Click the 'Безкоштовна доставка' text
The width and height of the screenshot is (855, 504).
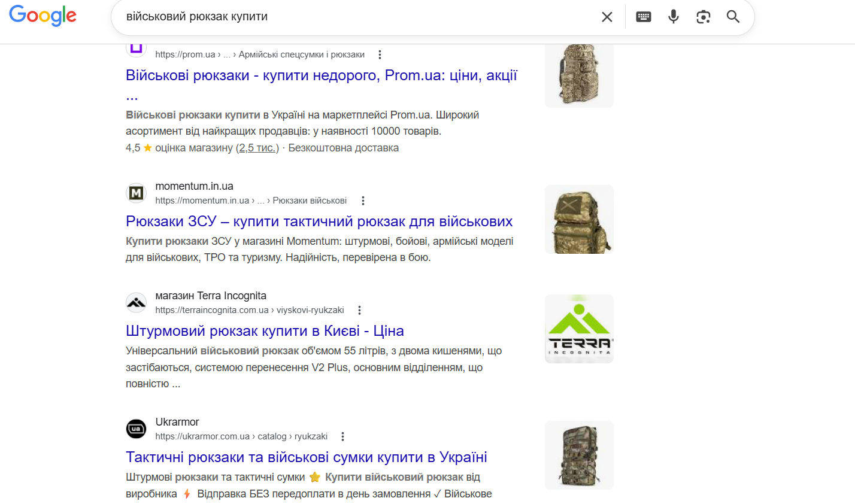click(344, 148)
